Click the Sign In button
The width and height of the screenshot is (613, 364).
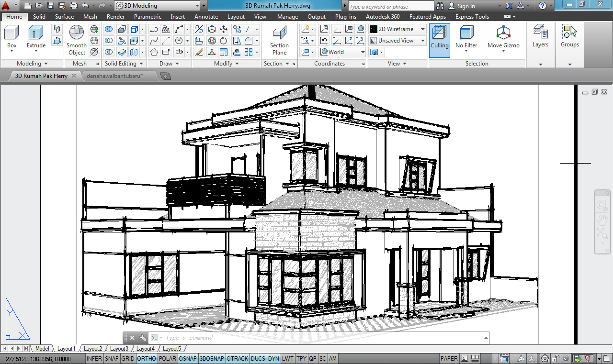[x=462, y=6]
